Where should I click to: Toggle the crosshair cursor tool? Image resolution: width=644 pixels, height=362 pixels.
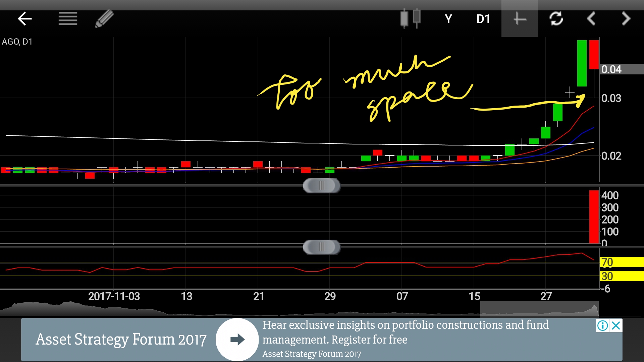pyautogui.click(x=520, y=18)
